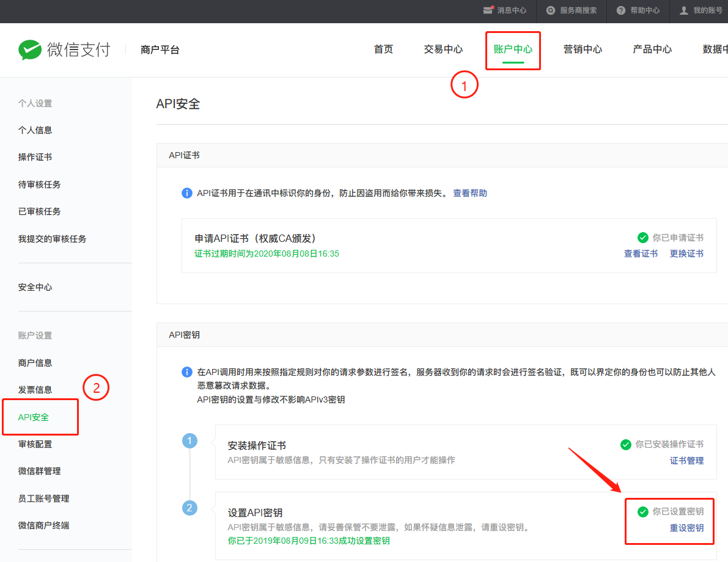Click the 个人设置 sidebar group label
This screenshot has width=728, height=562.
(x=35, y=103)
